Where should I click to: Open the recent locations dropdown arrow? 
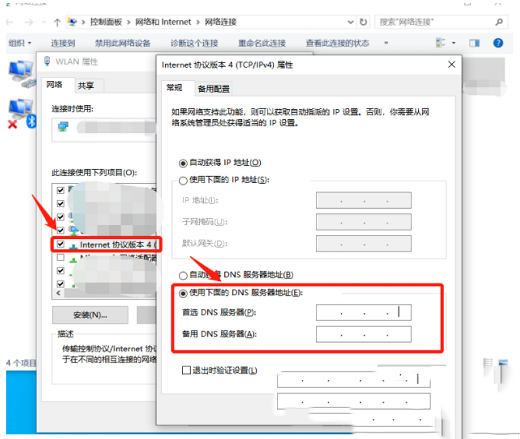point(44,22)
